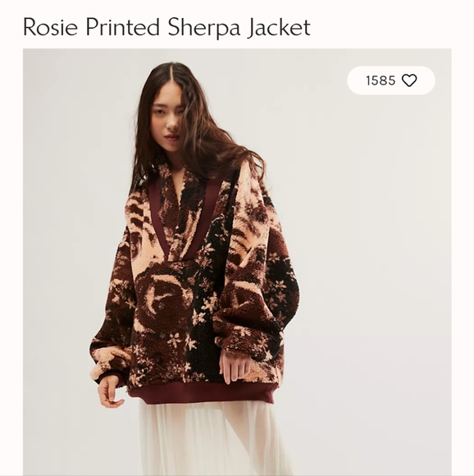The height and width of the screenshot is (476, 474).
Task: Click the heart icon to favorite the jacket
Action: point(409,80)
